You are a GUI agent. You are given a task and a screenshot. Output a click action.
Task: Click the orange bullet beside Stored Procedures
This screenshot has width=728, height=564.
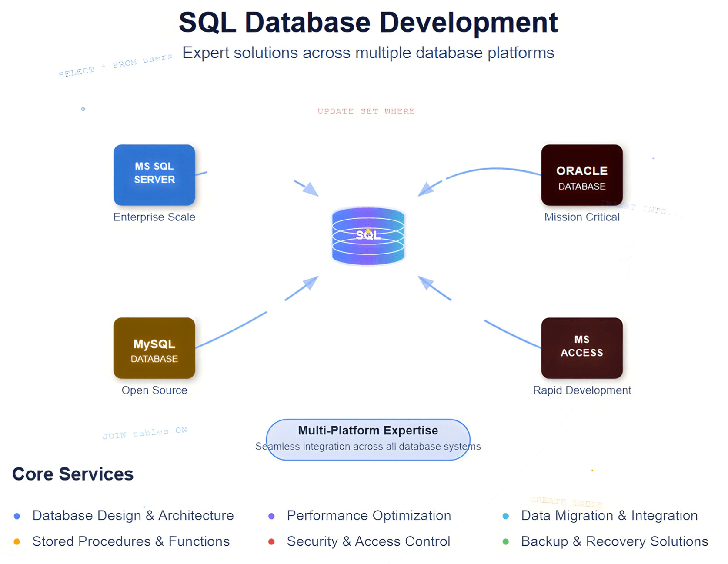coord(17,542)
